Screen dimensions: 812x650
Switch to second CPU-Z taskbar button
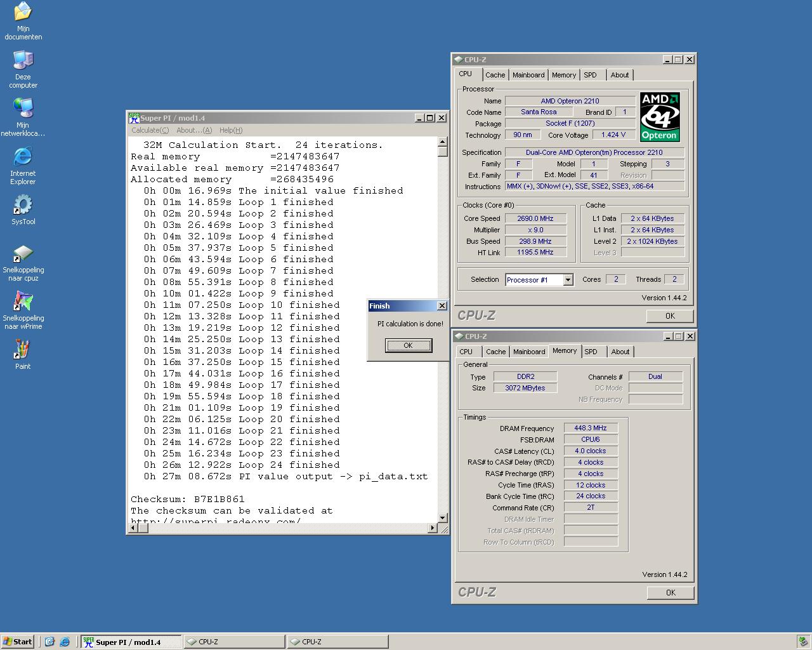(x=337, y=642)
